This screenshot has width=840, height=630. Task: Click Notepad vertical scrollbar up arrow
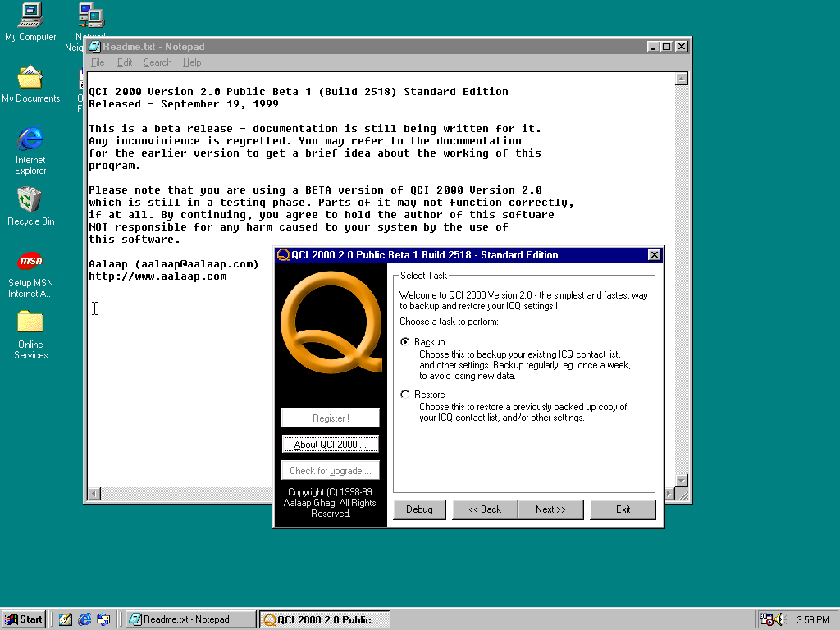coord(682,79)
